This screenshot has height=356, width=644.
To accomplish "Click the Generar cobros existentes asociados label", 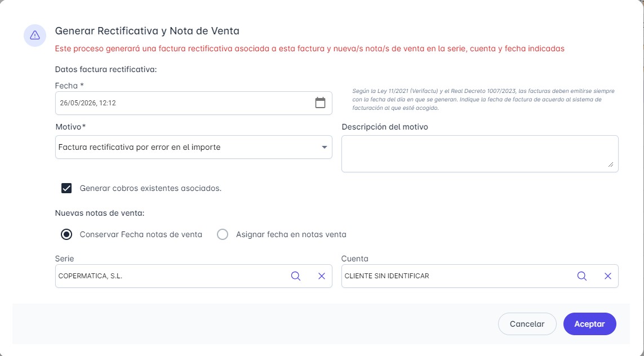I will [150, 189].
